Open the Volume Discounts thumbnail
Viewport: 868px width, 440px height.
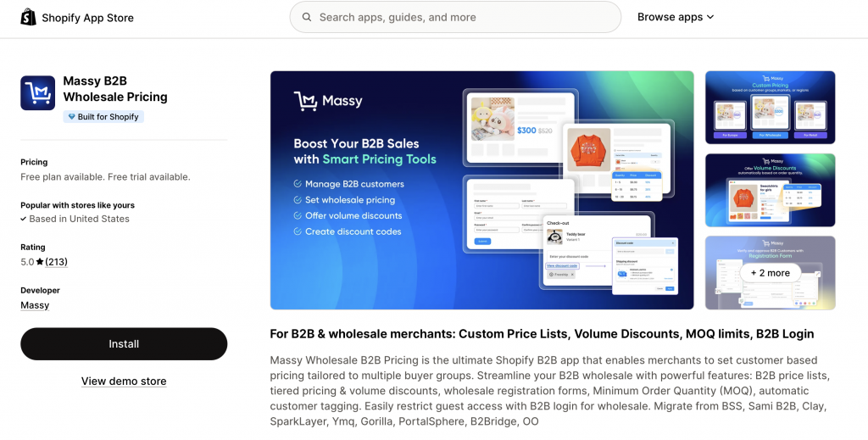(x=770, y=190)
